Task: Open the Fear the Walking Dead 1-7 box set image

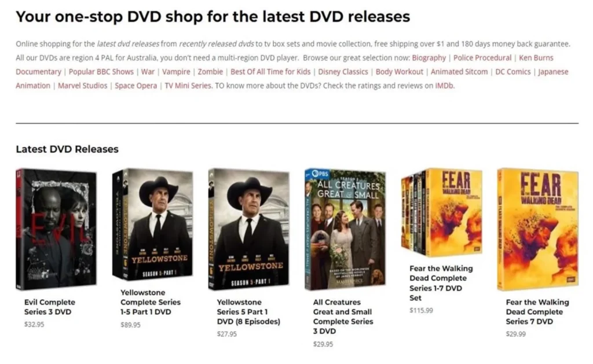Action: click(442, 212)
